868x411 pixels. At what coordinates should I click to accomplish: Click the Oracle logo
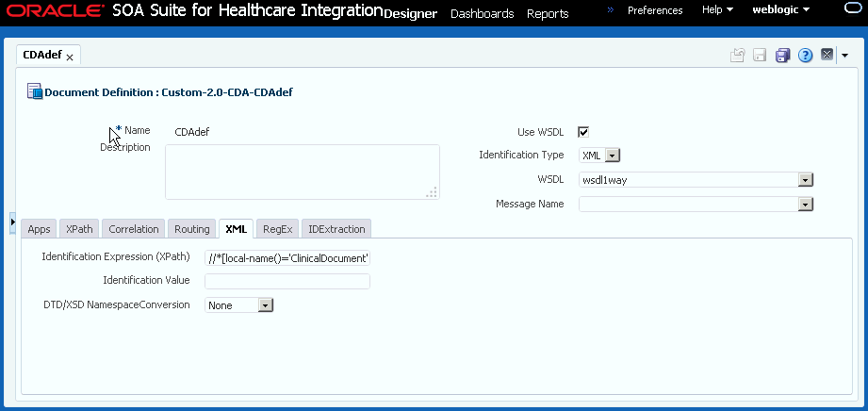(x=55, y=11)
